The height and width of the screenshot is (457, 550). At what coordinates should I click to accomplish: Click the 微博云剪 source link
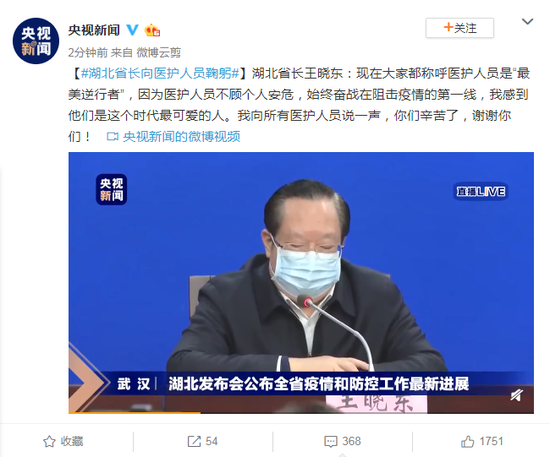pyautogui.click(x=159, y=53)
